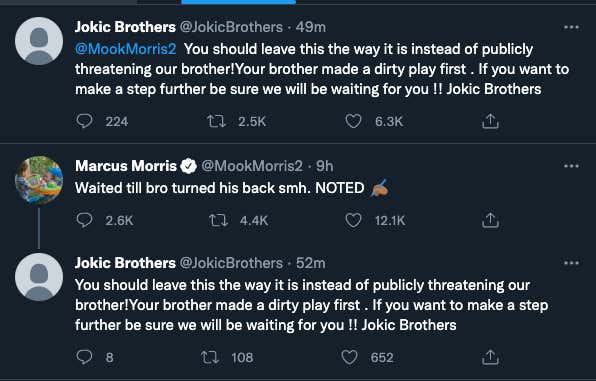Like the tweet with 6.3K likes
The height and width of the screenshot is (381, 596).
tap(353, 121)
